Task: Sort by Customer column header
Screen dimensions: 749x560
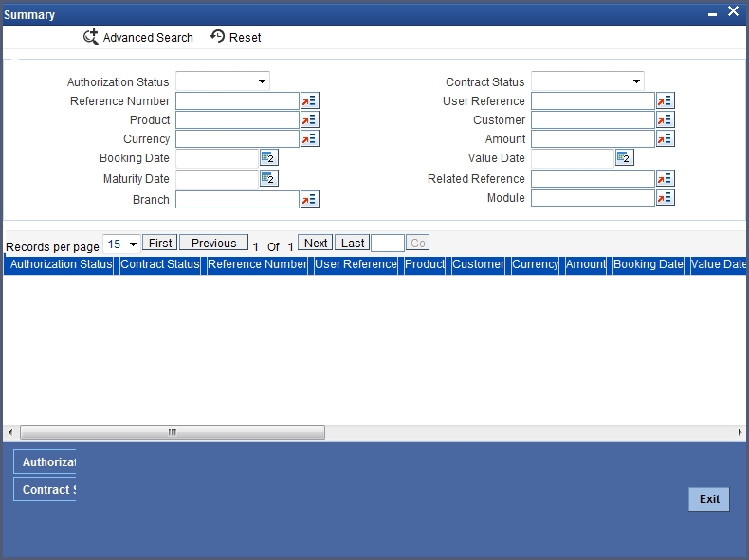Action: 478,264
